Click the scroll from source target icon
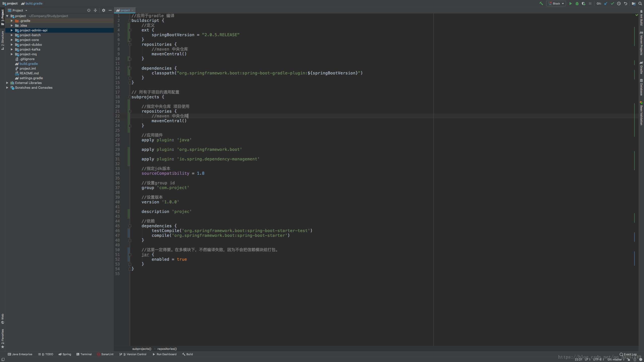 [89, 10]
